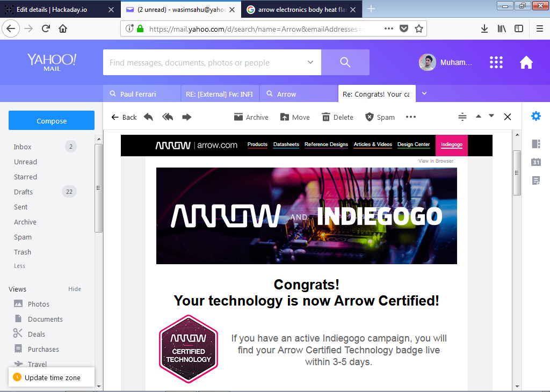This screenshot has height=392, width=550.
Task: Delete this email
Action: 337,117
